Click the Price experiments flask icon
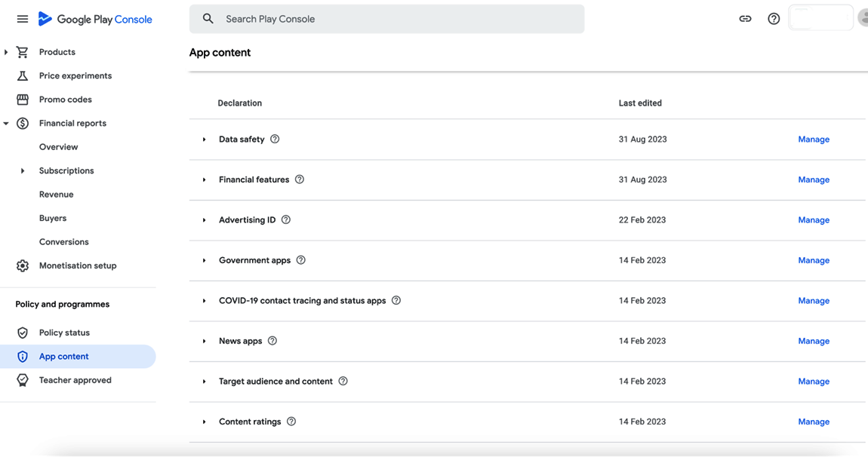 tap(23, 75)
